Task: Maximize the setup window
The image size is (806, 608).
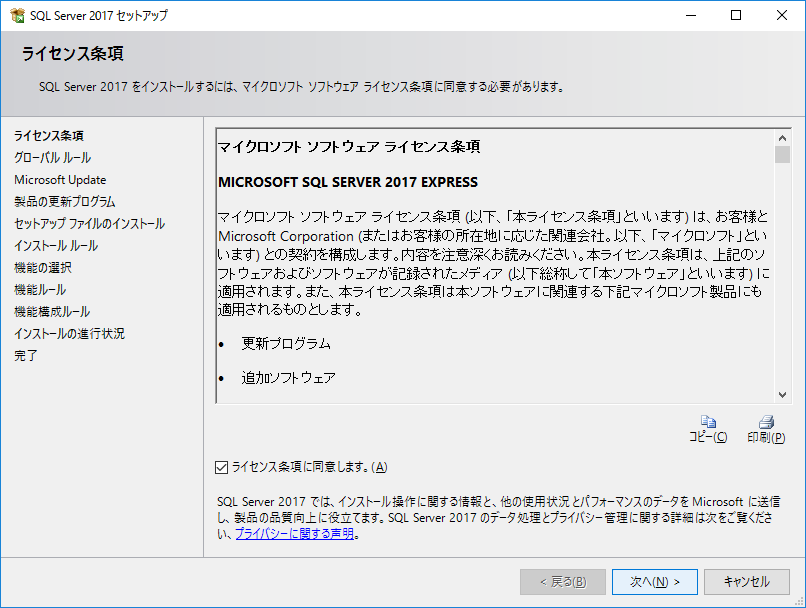Action: pyautogui.click(x=736, y=15)
